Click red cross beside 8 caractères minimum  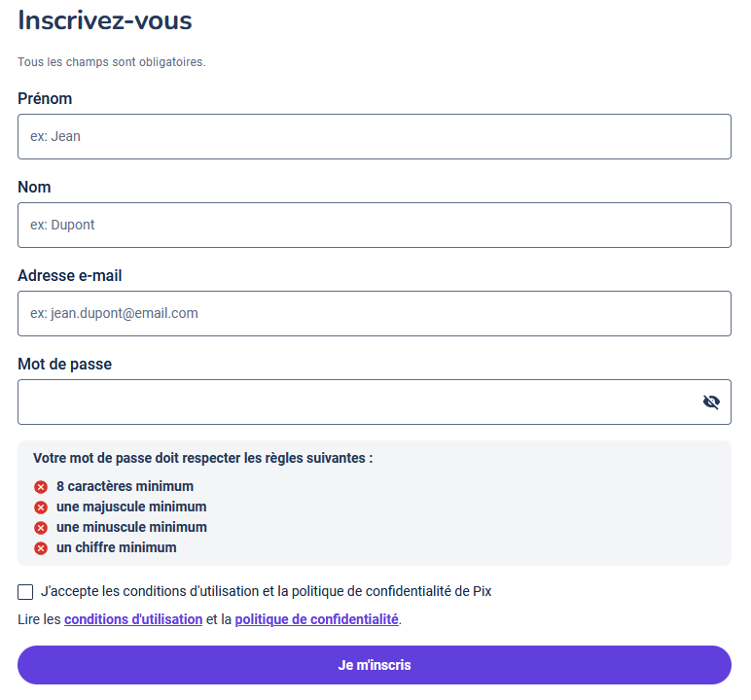tap(41, 487)
